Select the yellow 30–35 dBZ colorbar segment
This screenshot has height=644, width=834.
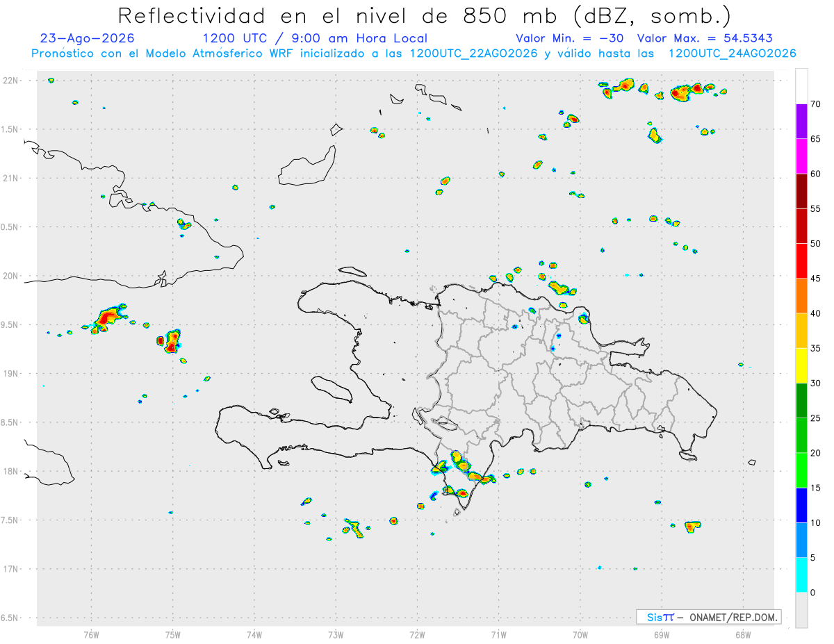(801, 365)
